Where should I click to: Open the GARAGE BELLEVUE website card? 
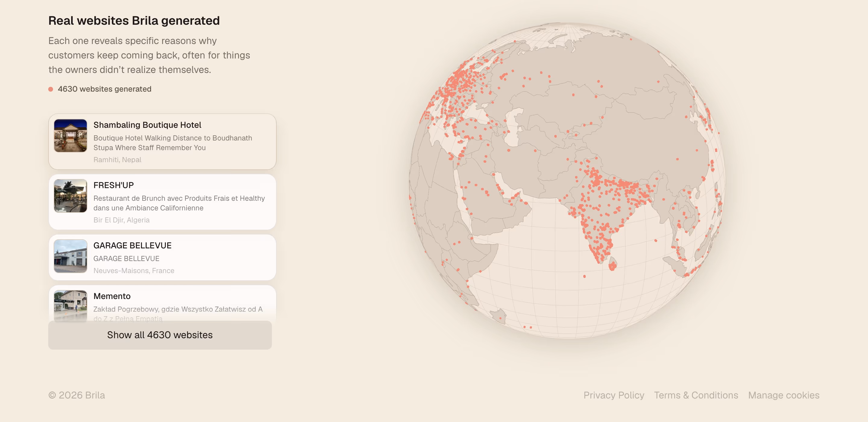162,257
